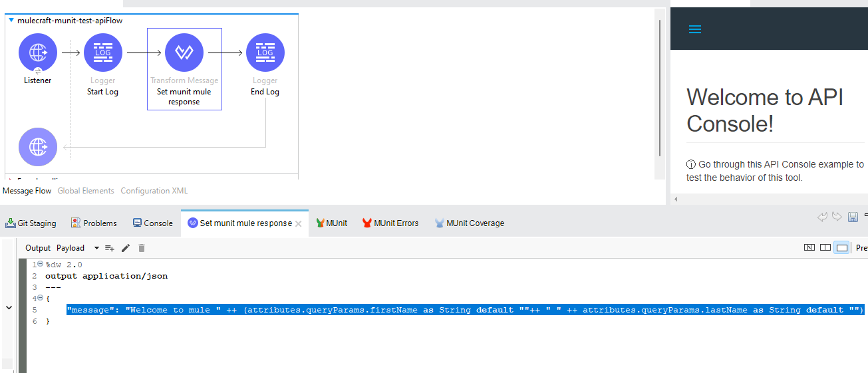Open the Output Payload dropdown arrow

click(x=96, y=248)
